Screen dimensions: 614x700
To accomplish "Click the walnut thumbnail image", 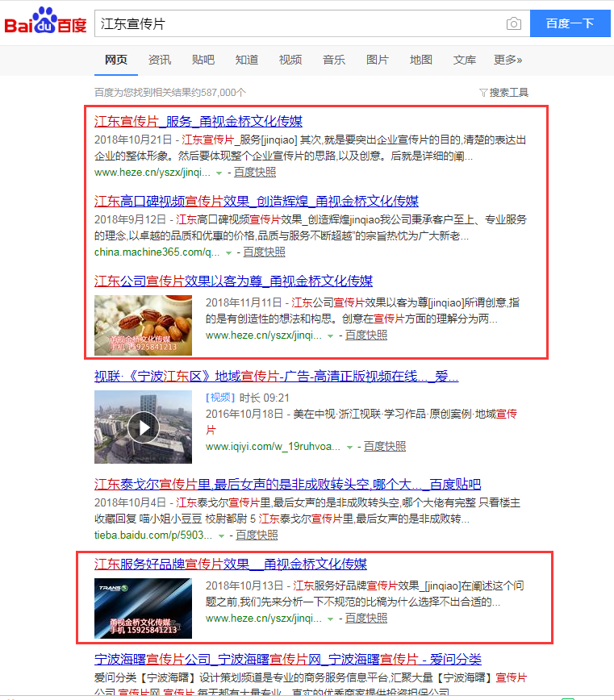I will (x=143, y=326).
